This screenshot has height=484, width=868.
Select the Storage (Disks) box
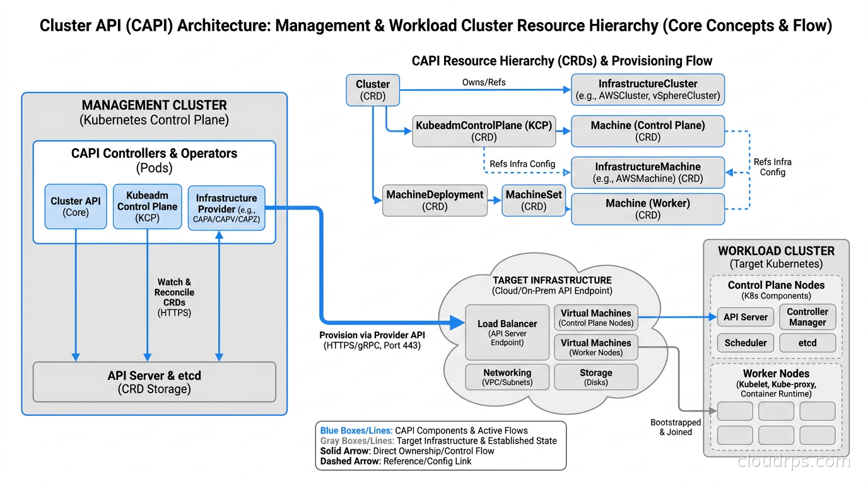(595, 377)
